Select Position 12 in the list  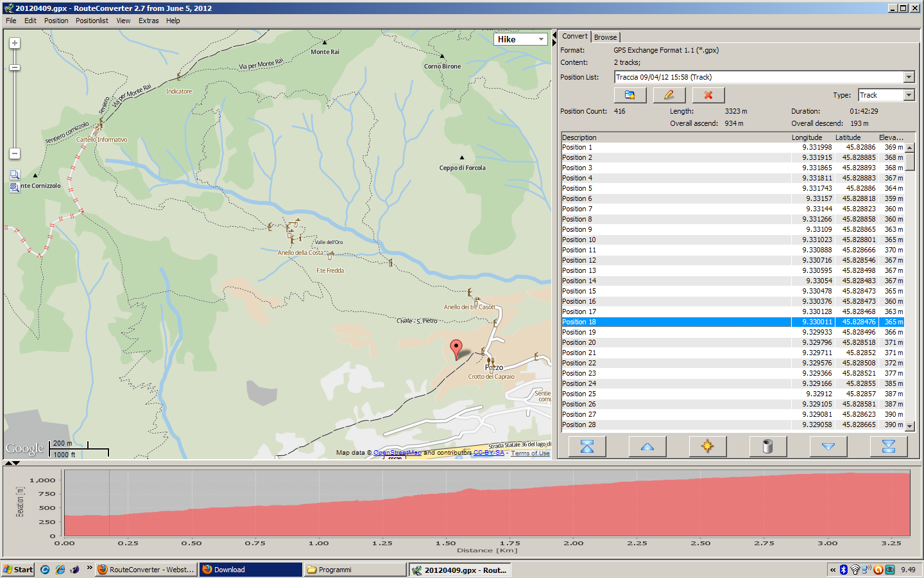pyautogui.click(x=579, y=260)
